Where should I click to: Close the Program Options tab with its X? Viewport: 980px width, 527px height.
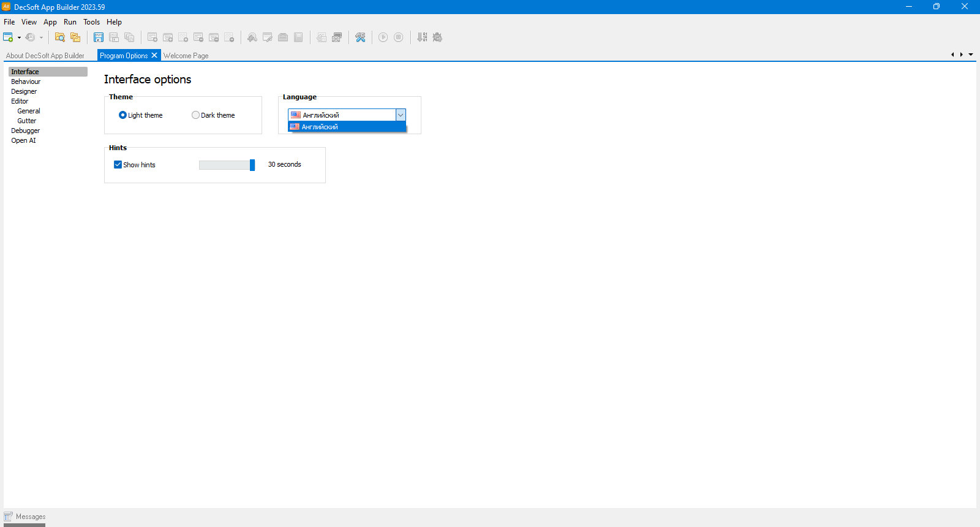[x=154, y=55]
